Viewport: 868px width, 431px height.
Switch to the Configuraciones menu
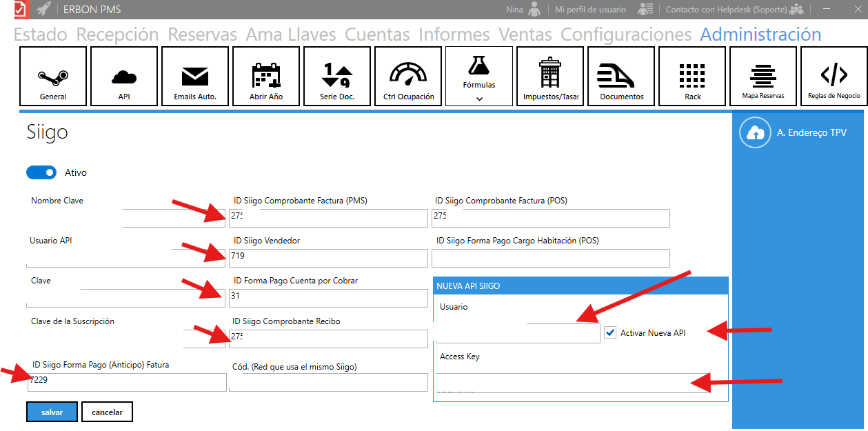click(626, 34)
